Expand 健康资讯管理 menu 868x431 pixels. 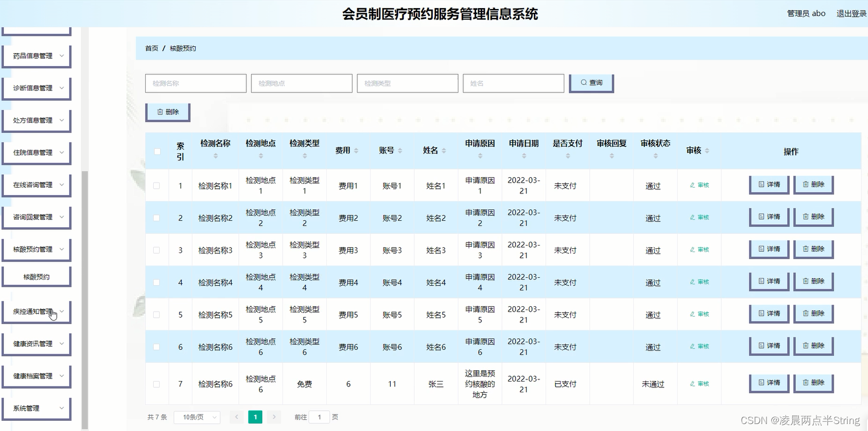pyautogui.click(x=37, y=344)
